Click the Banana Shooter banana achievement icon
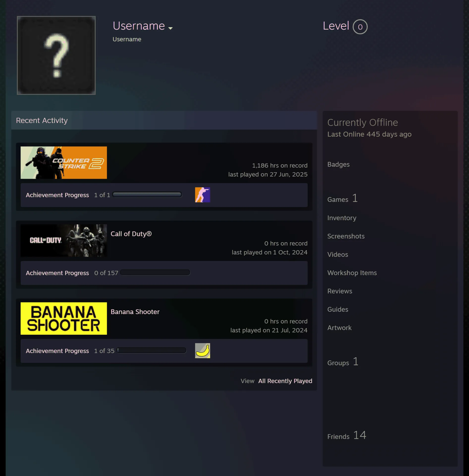The width and height of the screenshot is (469, 476). click(202, 351)
